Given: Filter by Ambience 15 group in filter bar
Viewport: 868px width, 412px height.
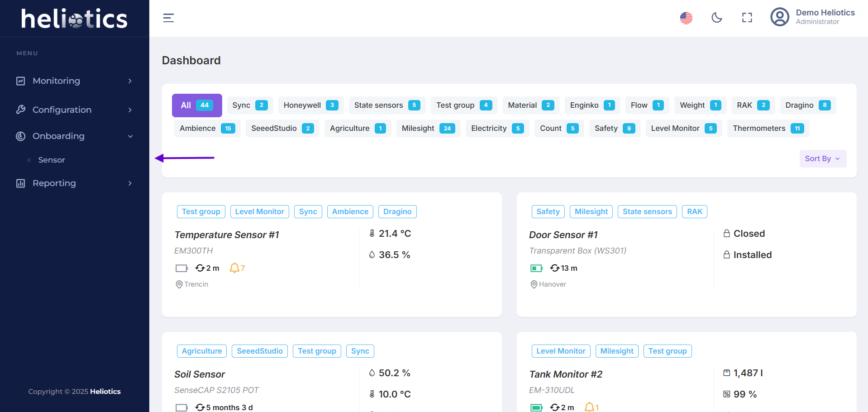Looking at the screenshot, I should click(207, 128).
